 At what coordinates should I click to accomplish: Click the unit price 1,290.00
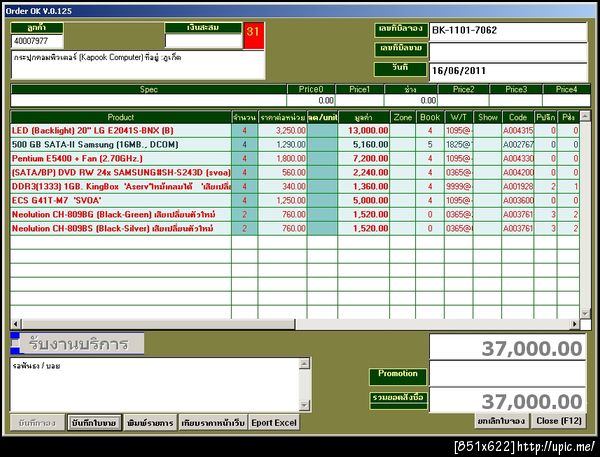[x=291, y=145]
